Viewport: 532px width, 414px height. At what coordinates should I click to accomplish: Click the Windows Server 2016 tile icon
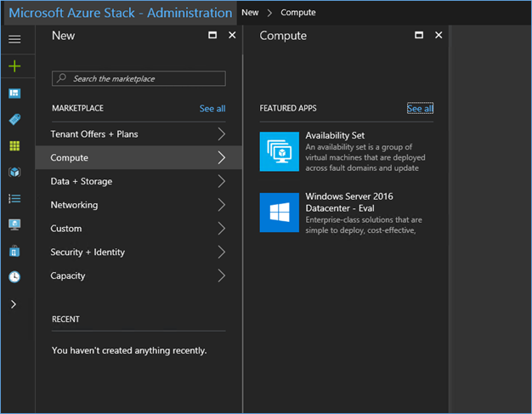pyautogui.click(x=280, y=213)
